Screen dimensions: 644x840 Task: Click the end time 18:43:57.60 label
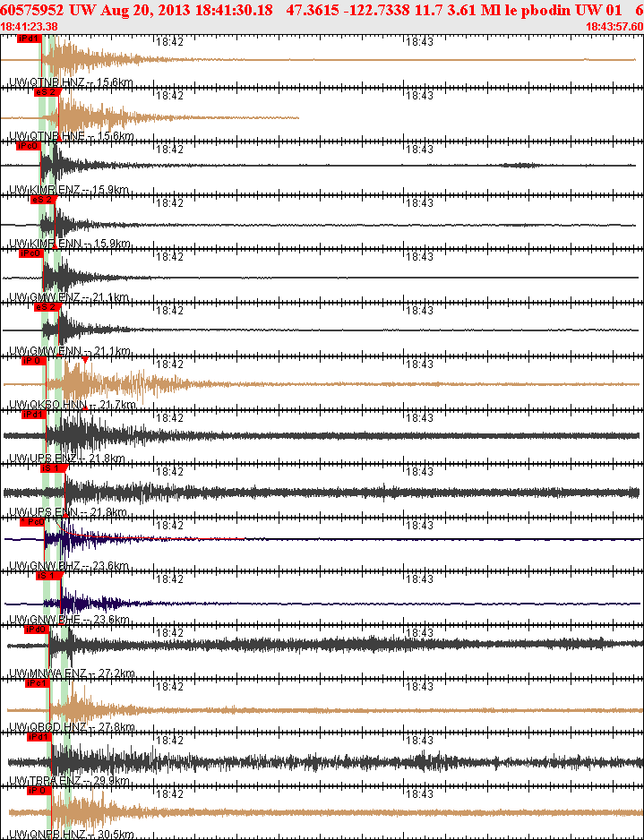614,27
